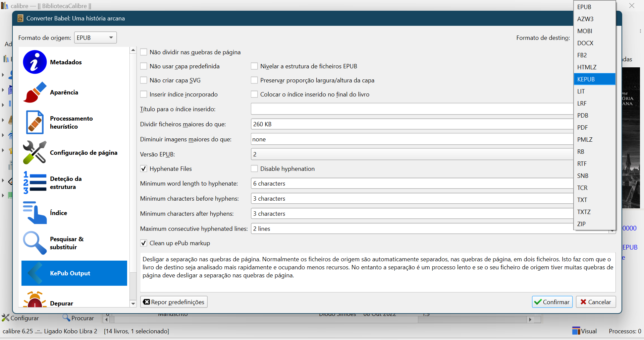Viewport: 644px width, 340px height.
Task: Open the Depurar bug icon
Action: point(35,300)
